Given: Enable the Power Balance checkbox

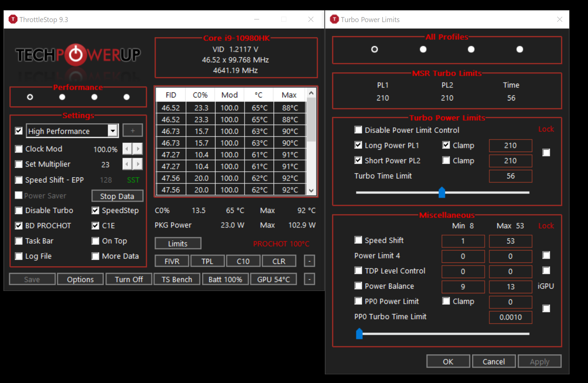Looking at the screenshot, I should click(x=358, y=286).
